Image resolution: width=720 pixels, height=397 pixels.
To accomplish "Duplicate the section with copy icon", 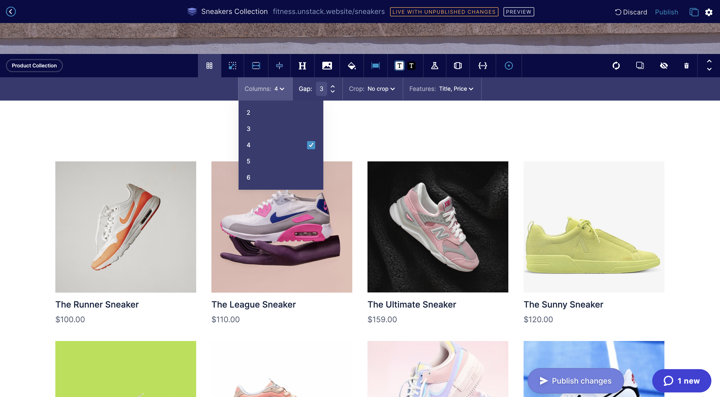I will (x=640, y=66).
